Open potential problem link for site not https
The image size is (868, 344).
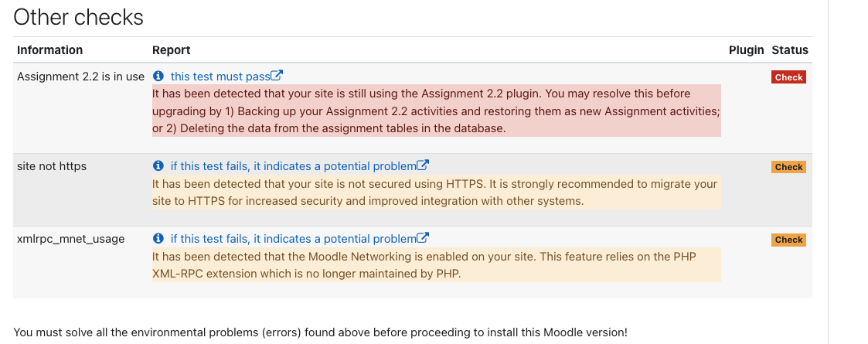click(x=294, y=166)
